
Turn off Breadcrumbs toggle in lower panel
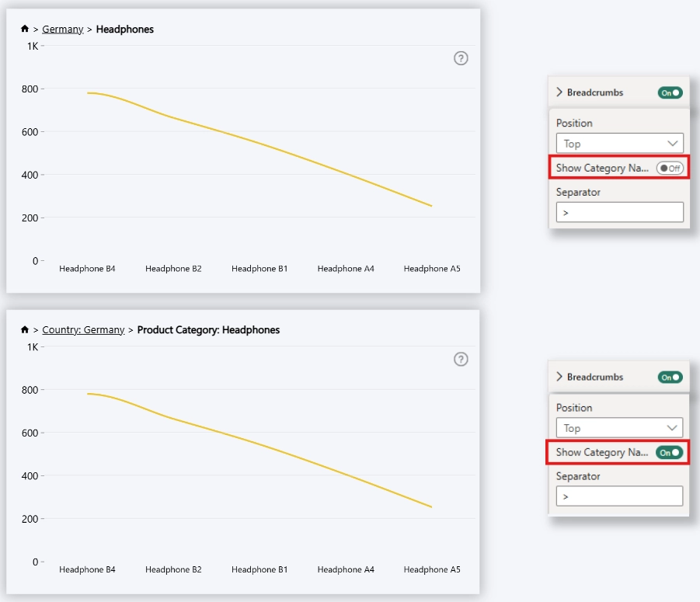(670, 378)
